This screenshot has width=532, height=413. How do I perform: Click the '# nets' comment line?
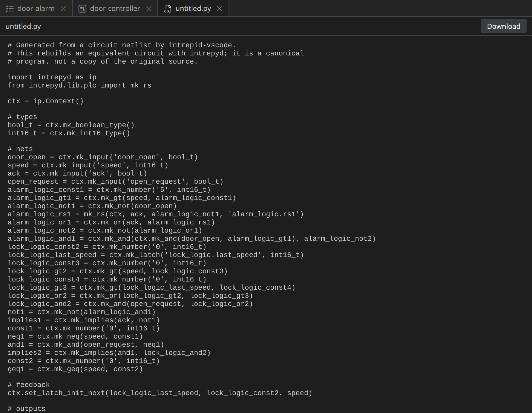coord(20,149)
